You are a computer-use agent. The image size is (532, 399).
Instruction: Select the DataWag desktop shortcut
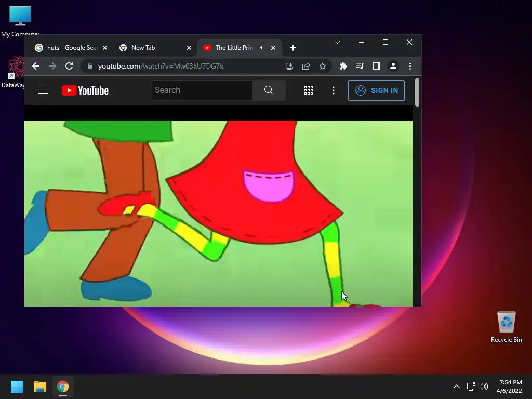coord(12,72)
